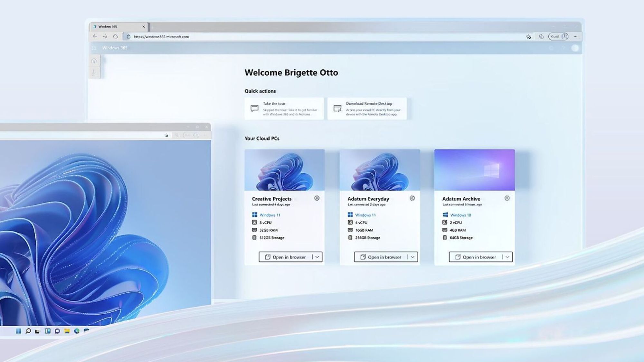Click the Welcome Brigette Otto heading
The height and width of the screenshot is (362, 644).
291,72
